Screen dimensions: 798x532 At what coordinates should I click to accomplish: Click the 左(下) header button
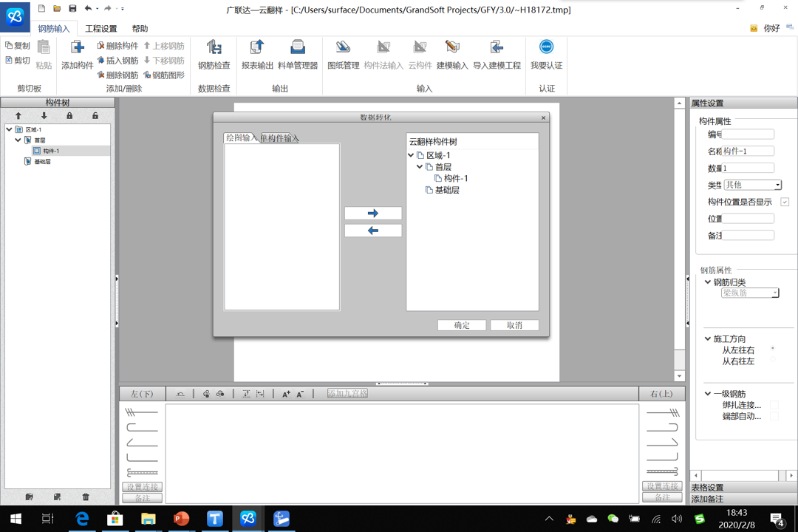(142, 394)
